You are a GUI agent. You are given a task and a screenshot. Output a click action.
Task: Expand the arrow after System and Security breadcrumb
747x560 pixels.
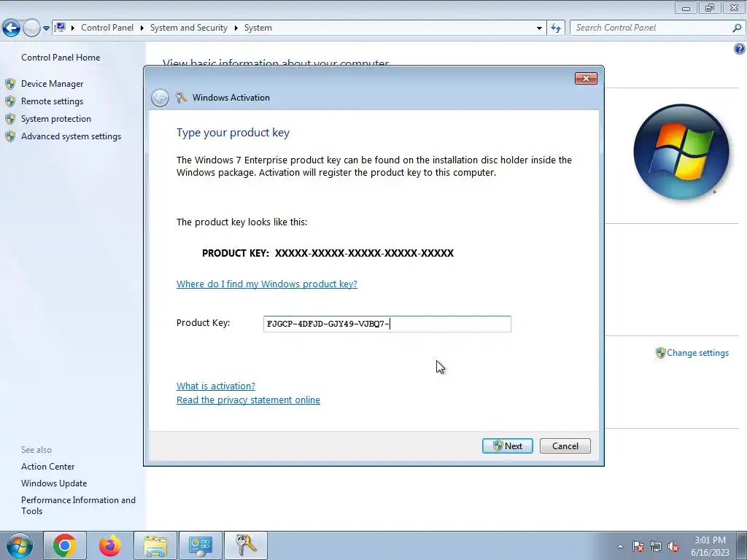(236, 28)
